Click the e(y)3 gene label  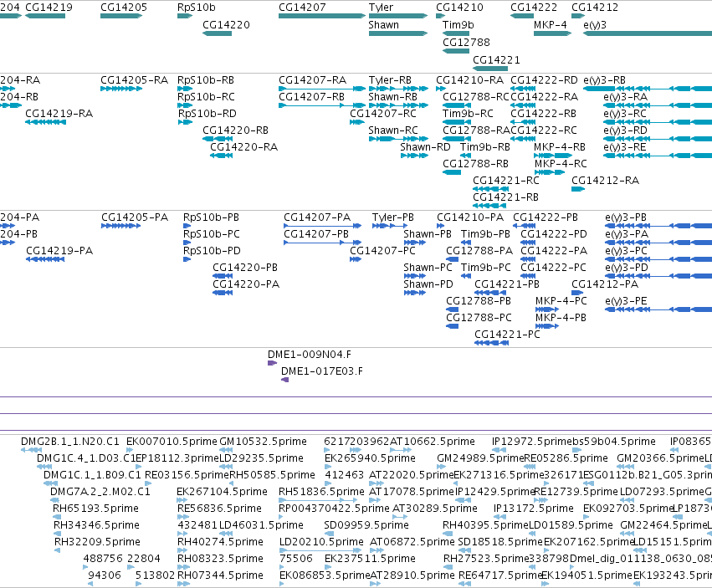(595, 25)
